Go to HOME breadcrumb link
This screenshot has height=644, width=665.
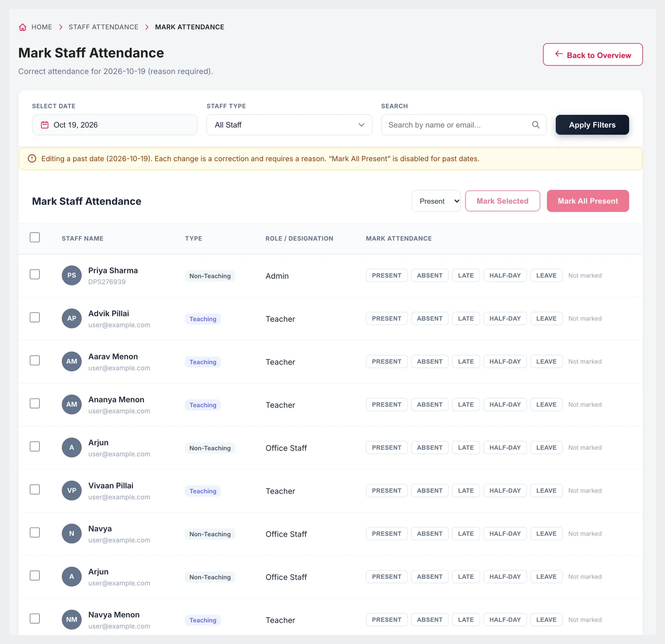pyautogui.click(x=42, y=27)
